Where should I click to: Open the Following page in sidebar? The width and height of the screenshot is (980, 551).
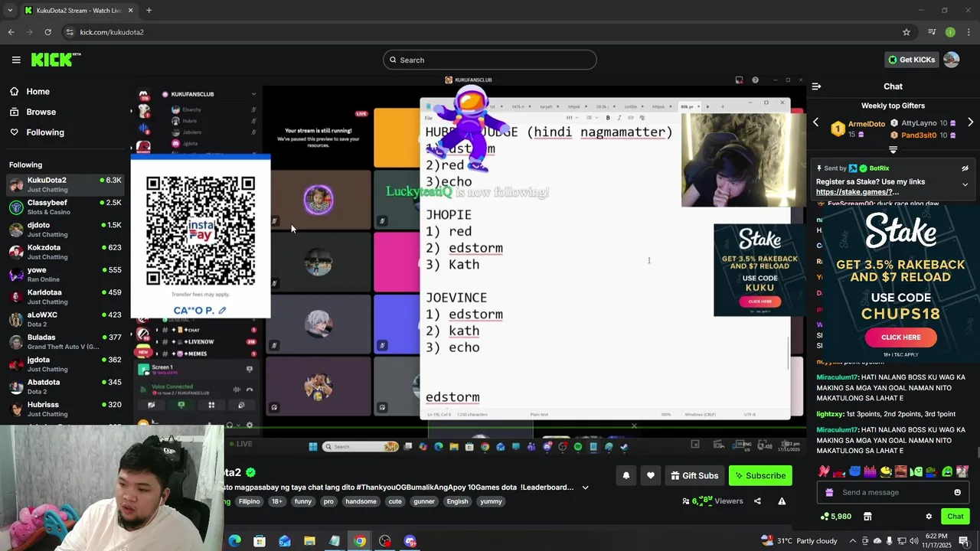tap(45, 132)
